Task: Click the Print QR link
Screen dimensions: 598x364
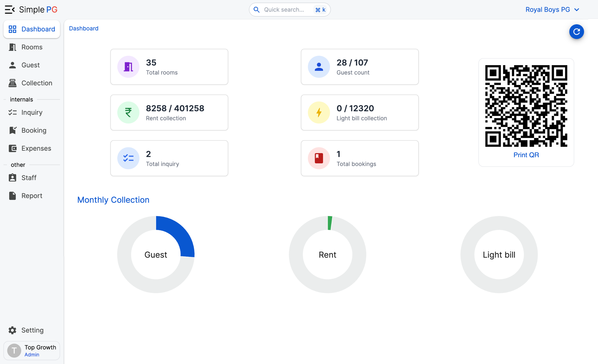Action: pos(526,155)
